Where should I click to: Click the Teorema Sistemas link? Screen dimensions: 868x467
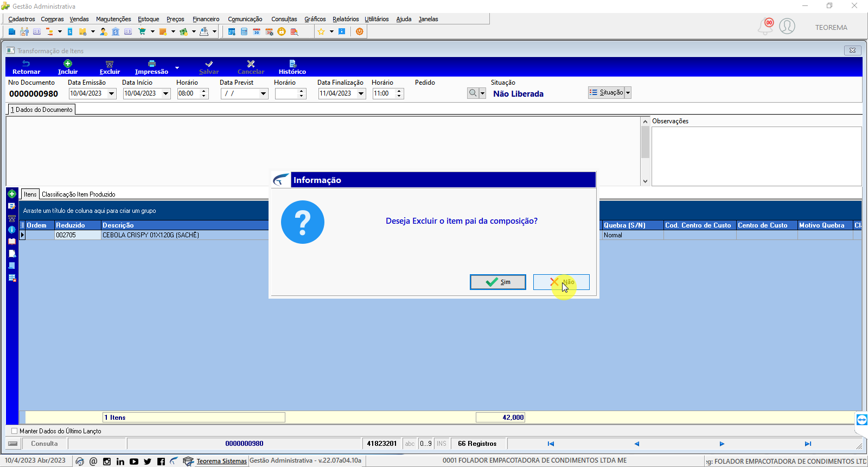(221, 461)
